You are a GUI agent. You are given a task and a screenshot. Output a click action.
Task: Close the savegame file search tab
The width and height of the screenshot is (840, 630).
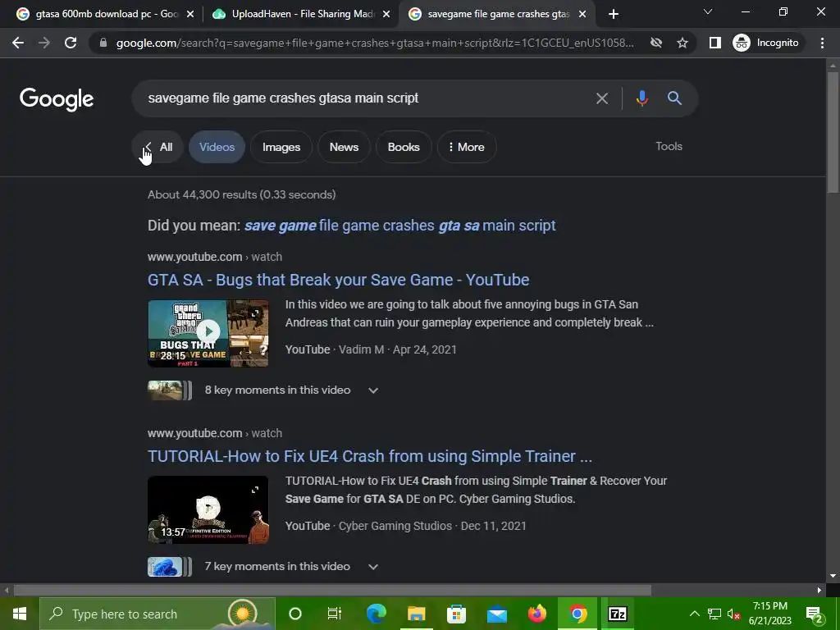[x=582, y=15]
